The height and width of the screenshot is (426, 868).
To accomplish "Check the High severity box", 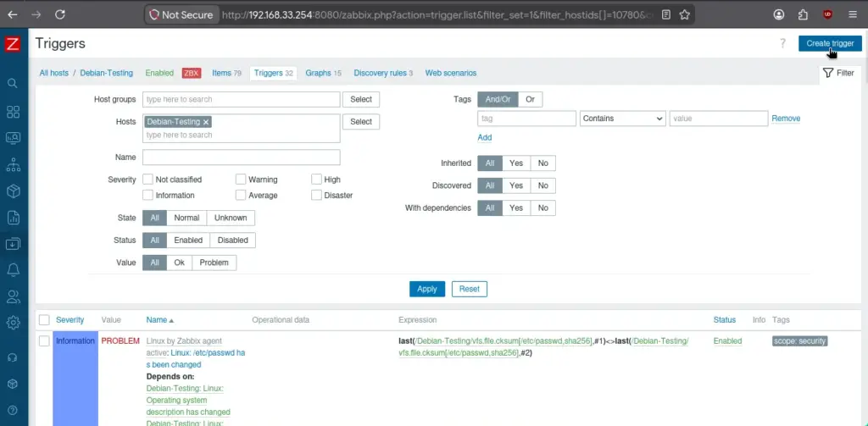I will pyautogui.click(x=317, y=180).
